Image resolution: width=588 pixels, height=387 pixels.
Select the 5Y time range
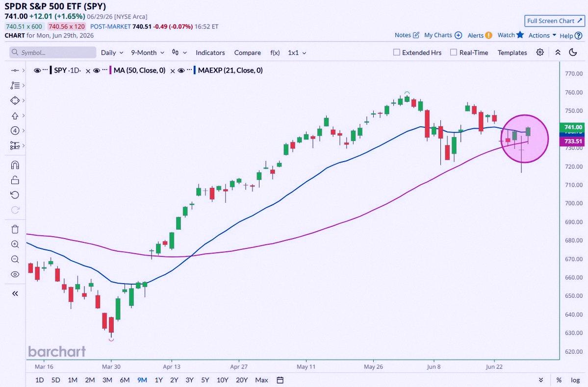point(205,380)
